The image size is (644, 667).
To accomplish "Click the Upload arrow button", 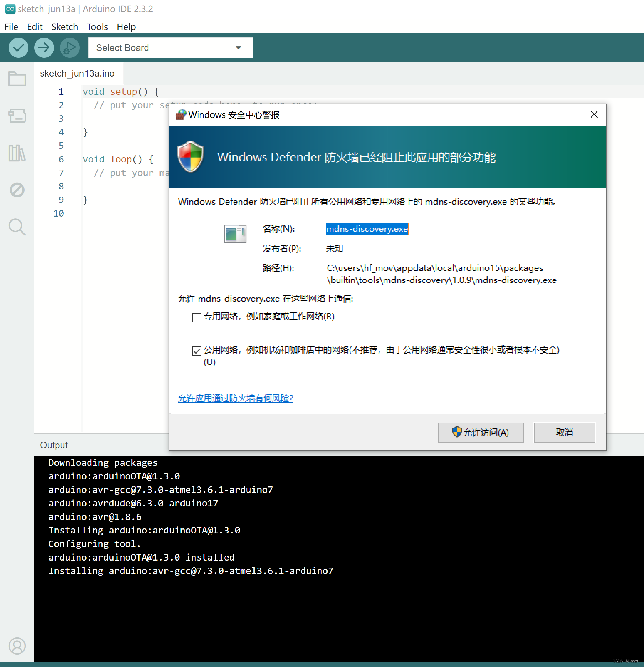I will (x=44, y=48).
